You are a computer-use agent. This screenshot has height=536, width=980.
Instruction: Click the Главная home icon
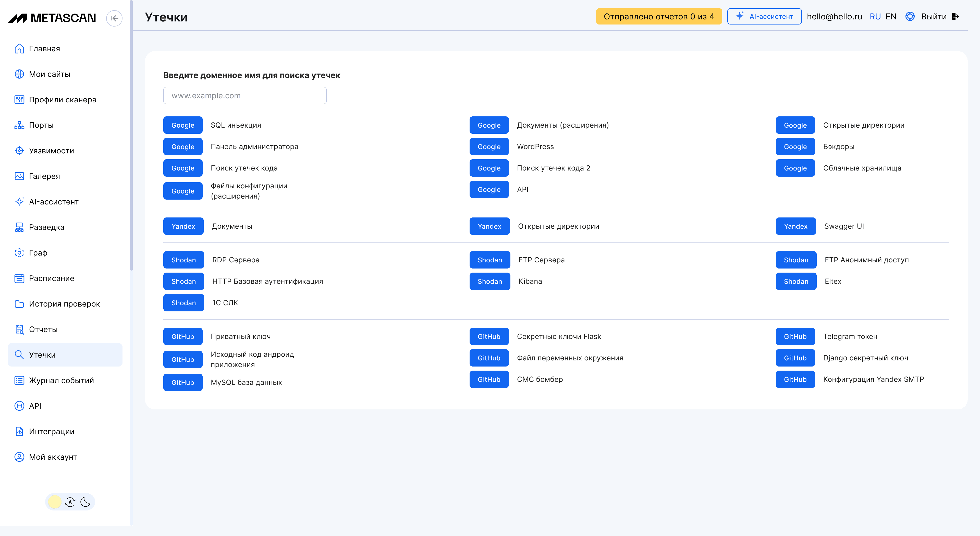click(x=19, y=49)
